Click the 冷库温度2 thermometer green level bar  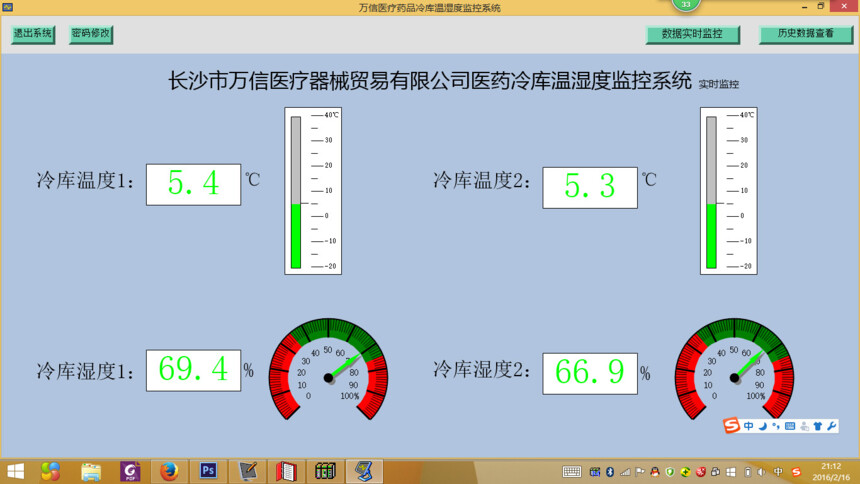point(711,235)
